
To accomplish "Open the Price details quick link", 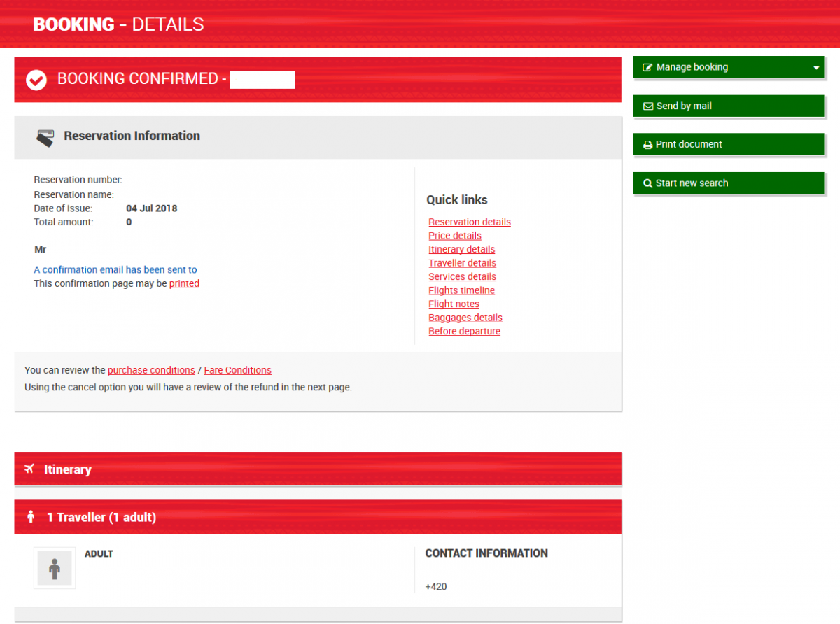I will coord(454,236).
